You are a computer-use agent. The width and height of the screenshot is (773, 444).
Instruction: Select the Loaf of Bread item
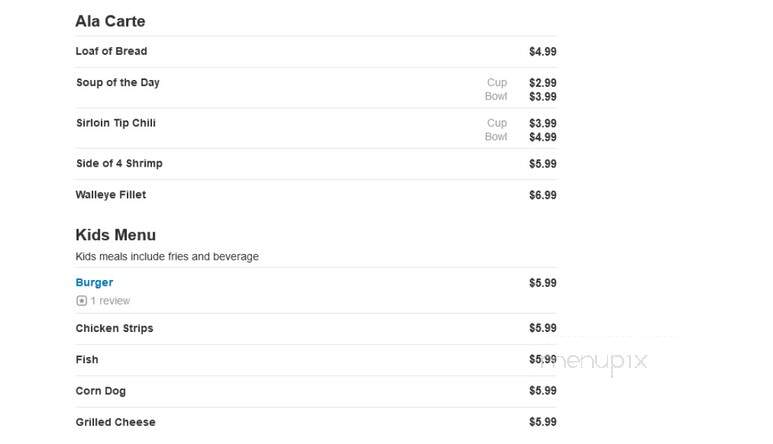click(x=111, y=51)
